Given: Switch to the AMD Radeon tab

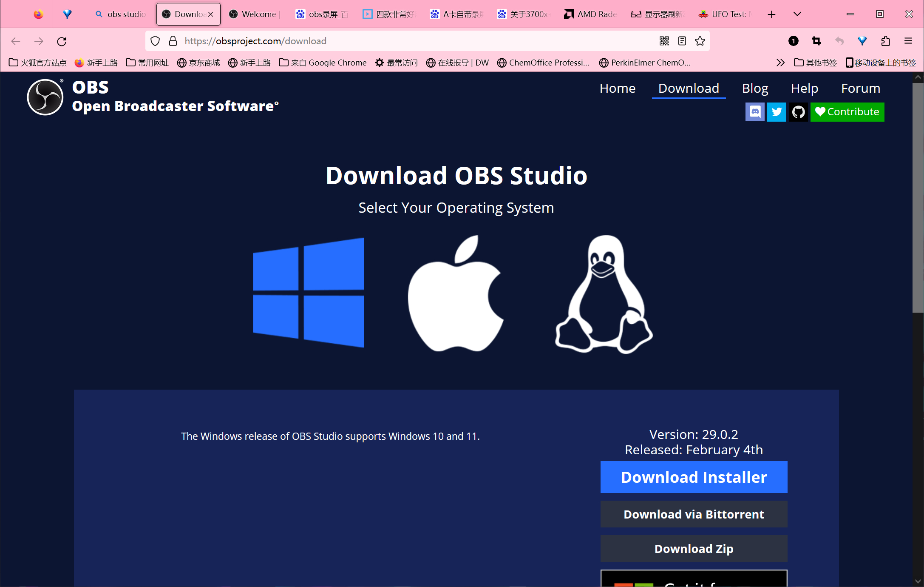Looking at the screenshot, I should pyautogui.click(x=591, y=14).
